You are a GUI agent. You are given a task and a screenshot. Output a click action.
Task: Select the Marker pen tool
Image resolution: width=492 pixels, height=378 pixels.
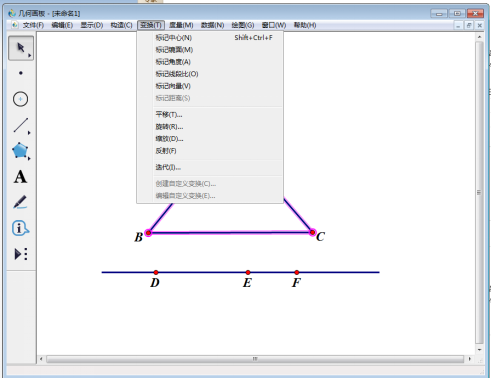tap(20, 202)
